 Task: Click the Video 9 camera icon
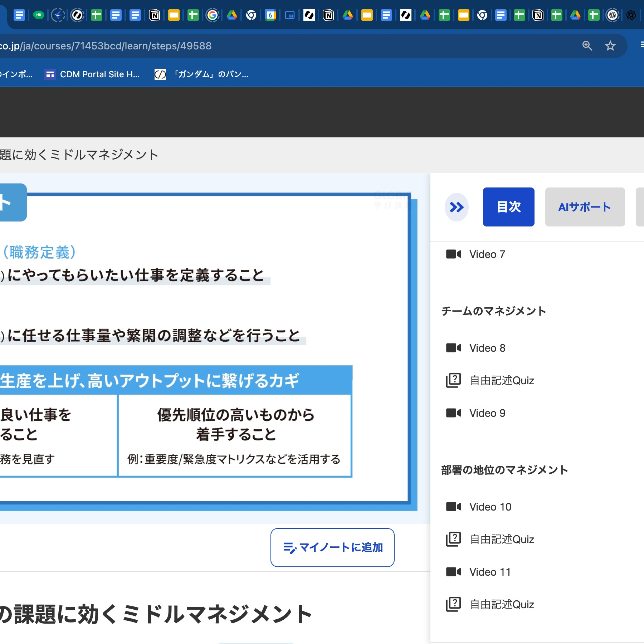(x=453, y=413)
